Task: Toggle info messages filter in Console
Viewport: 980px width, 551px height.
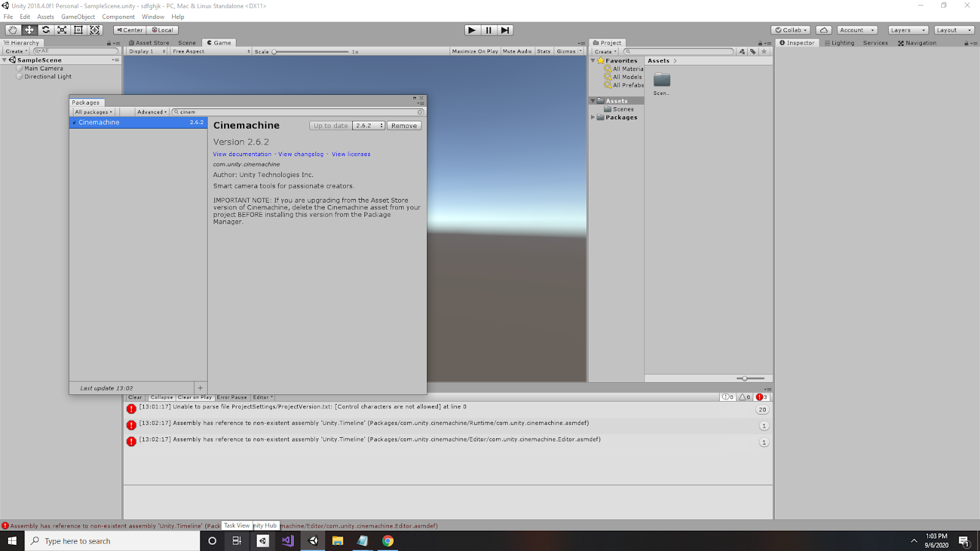Action: 728,397
